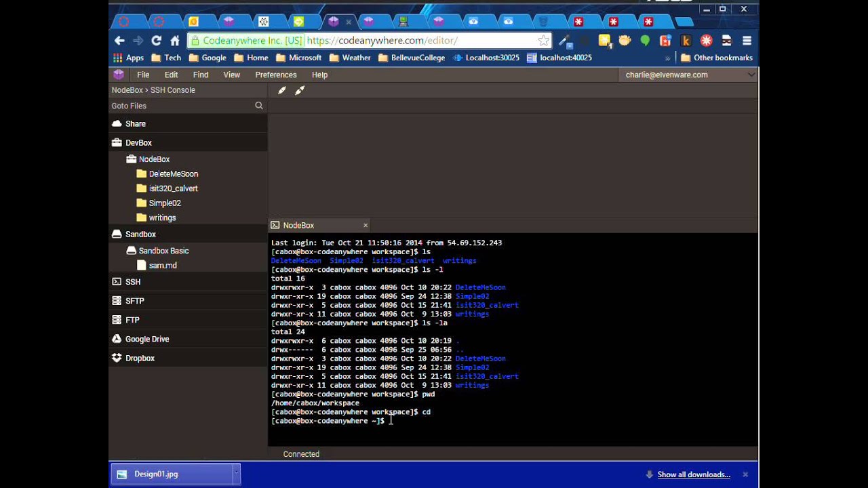The image size is (868, 488).
Task: Click the Simple02 folder icon
Action: click(141, 203)
